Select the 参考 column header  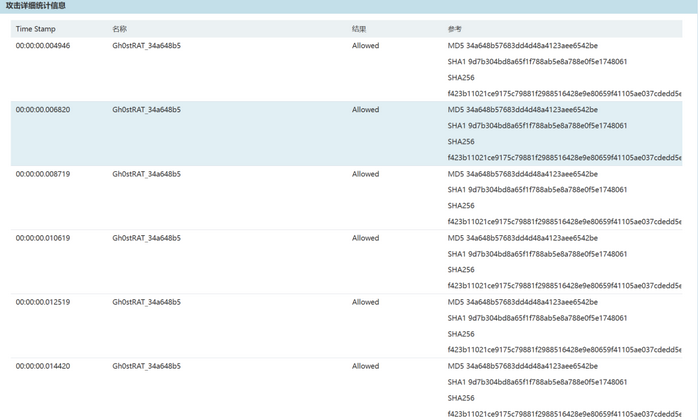[x=455, y=29]
